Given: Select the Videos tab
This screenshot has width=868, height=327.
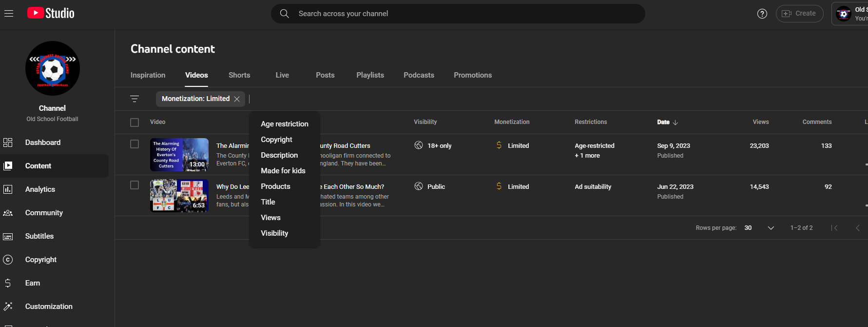Looking at the screenshot, I should pyautogui.click(x=196, y=75).
